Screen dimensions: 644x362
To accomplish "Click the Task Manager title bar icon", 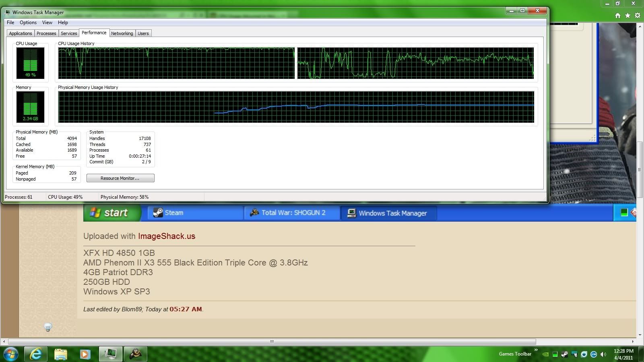I will tap(8, 12).
